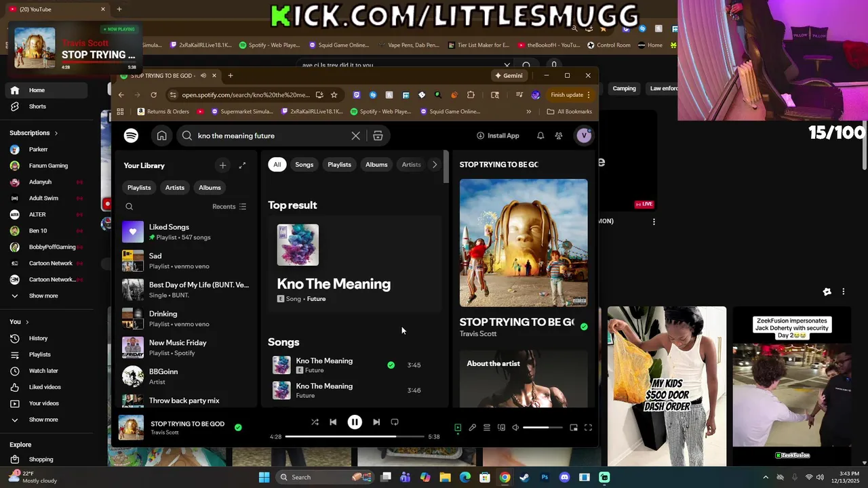Search within Your Library
Image resolution: width=868 pixels, height=488 pixels.
pyautogui.click(x=129, y=207)
